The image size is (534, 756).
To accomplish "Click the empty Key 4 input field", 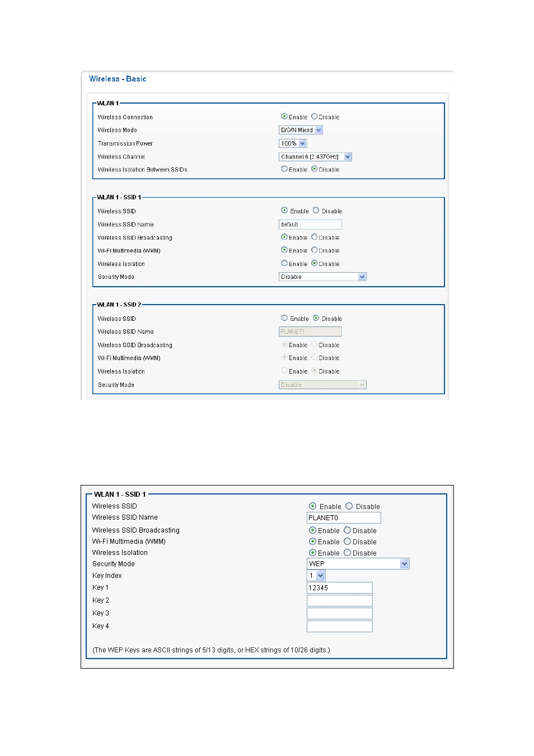I will pyautogui.click(x=340, y=627).
